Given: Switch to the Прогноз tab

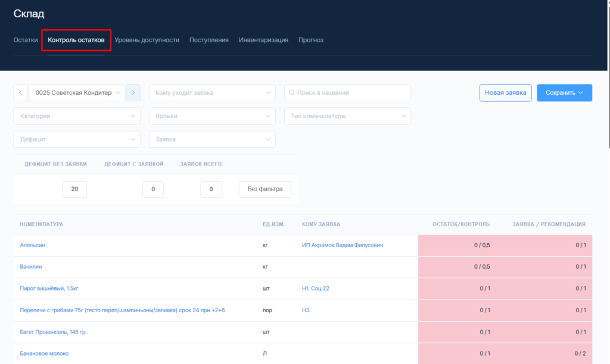Looking at the screenshot, I should (x=311, y=40).
